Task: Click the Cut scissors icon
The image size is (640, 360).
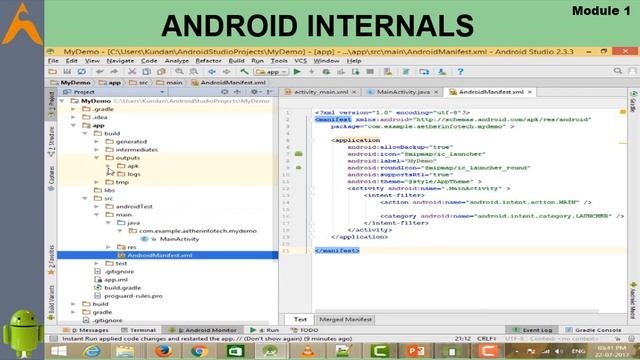Action: tap(132, 72)
